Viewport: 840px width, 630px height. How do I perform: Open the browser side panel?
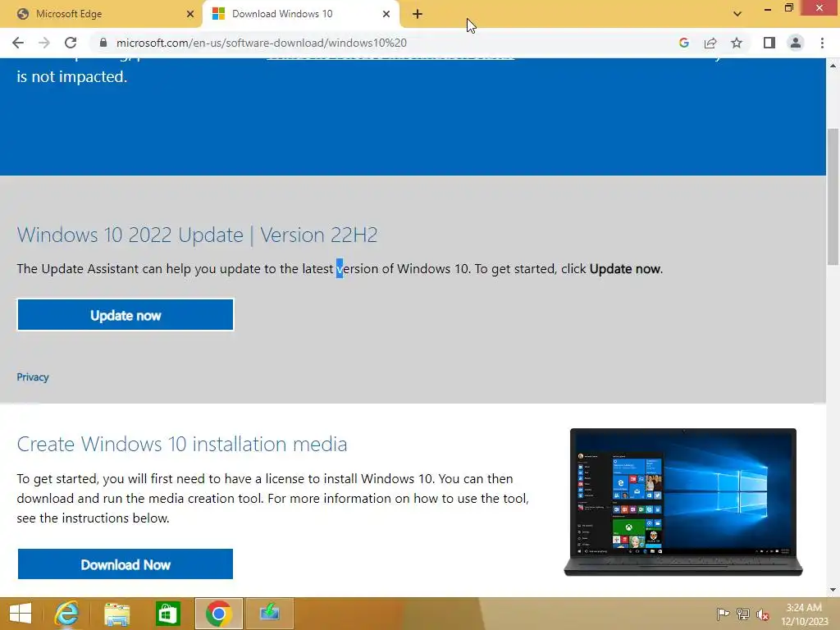(769, 43)
